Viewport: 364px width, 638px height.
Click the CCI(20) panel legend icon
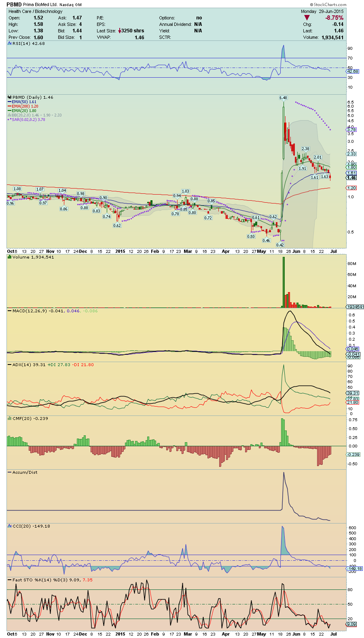tap(10, 526)
